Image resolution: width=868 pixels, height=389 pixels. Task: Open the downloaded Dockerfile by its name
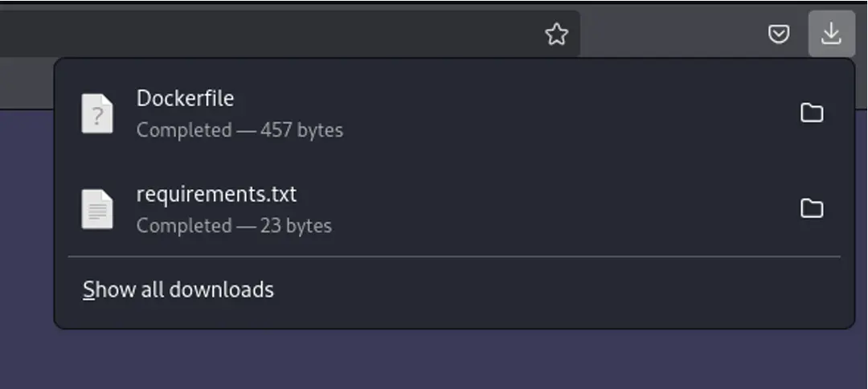(x=185, y=99)
